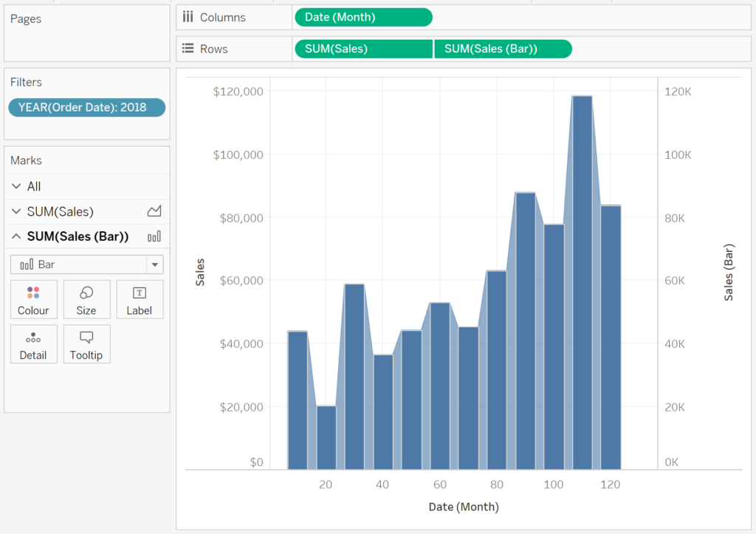Open the Colour marks card
756x534 pixels.
pyautogui.click(x=33, y=299)
